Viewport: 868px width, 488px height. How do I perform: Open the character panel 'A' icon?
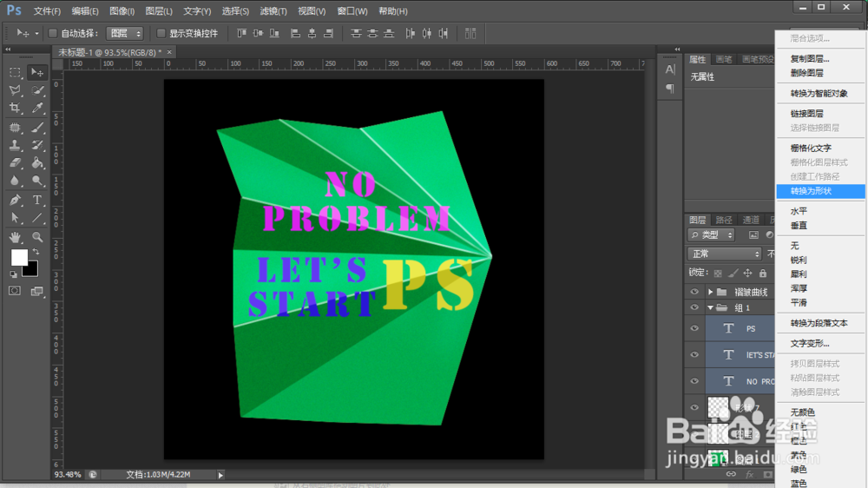tap(670, 69)
